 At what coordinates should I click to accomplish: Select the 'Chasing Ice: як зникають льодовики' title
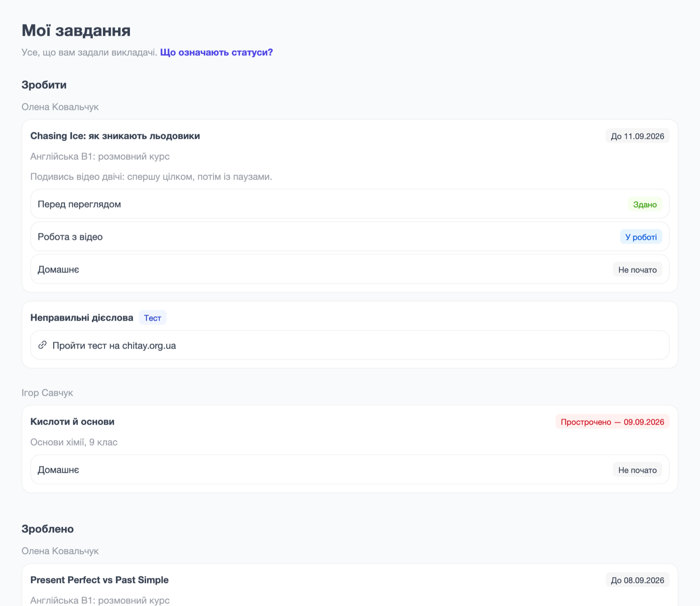point(115,136)
